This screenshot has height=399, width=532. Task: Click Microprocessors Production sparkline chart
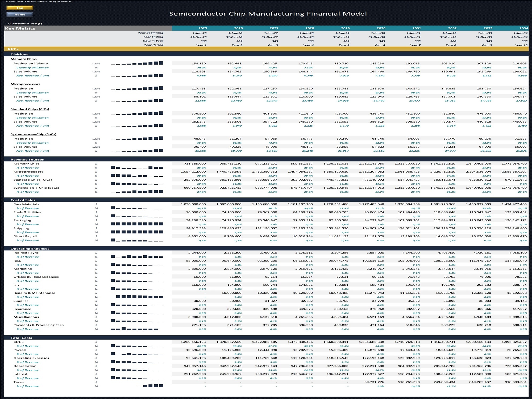pyautogui.click(x=137, y=88)
